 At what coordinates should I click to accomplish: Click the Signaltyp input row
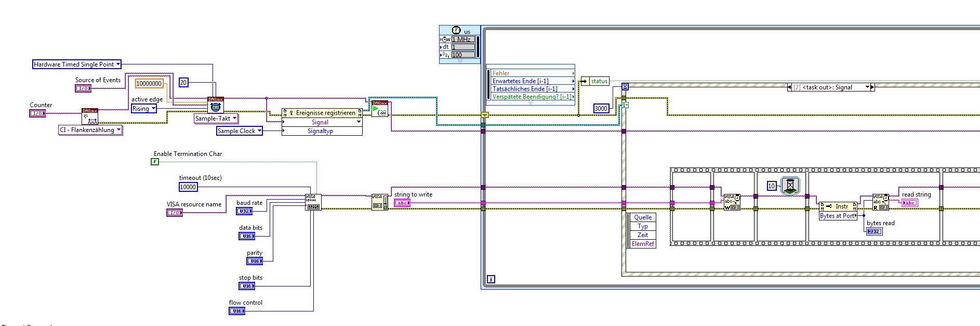click(322, 131)
